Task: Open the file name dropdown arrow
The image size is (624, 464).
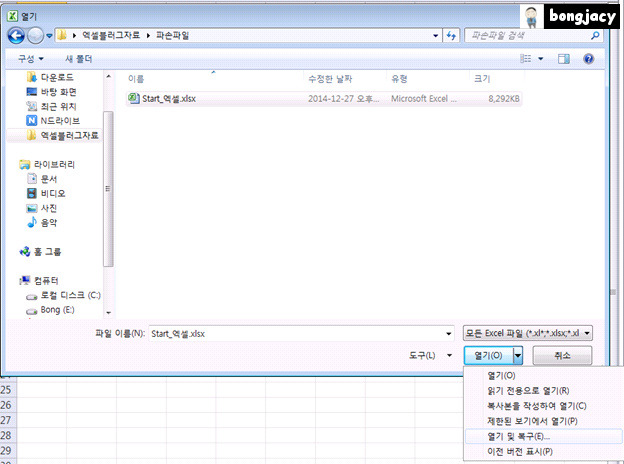Action: [448, 333]
